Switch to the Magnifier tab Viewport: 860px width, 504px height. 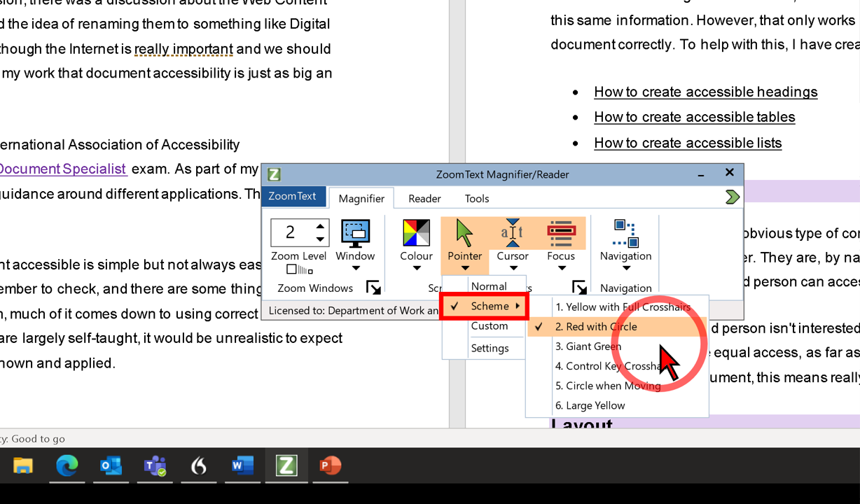(361, 198)
